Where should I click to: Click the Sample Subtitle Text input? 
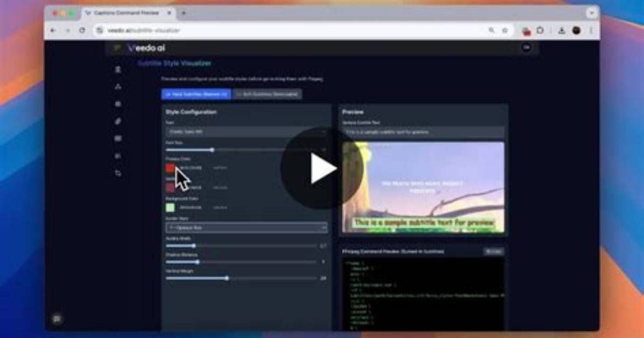(423, 132)
